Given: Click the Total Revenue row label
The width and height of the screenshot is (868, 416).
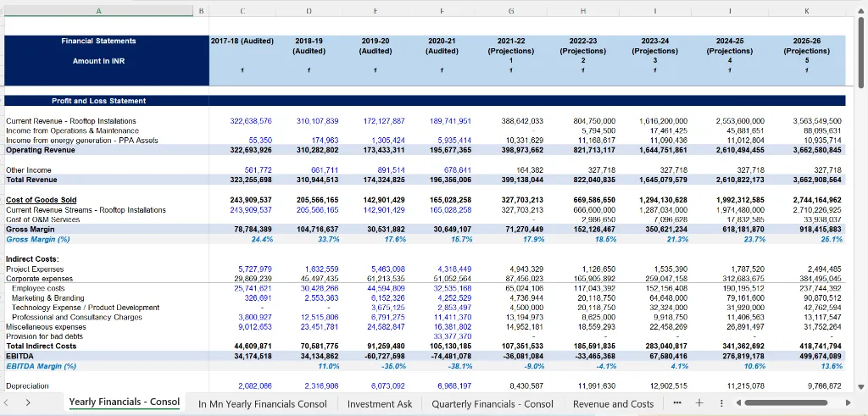Looking at the screenshot, I should coord(31,180).
